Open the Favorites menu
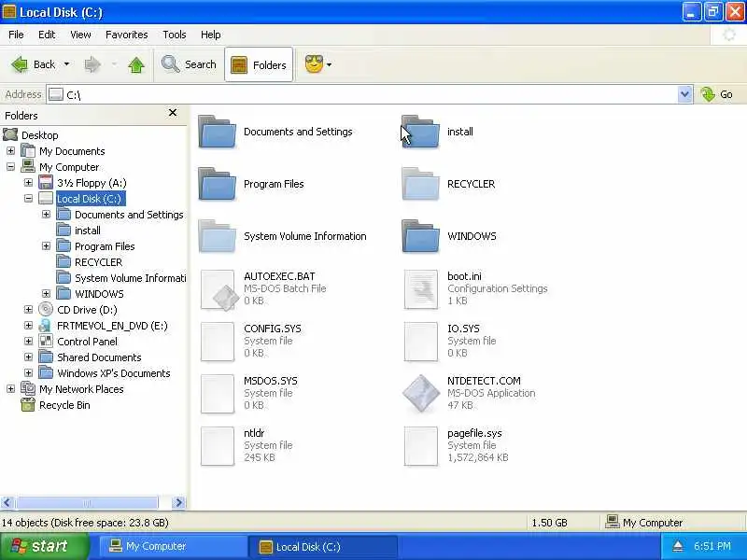 point(127,35)
